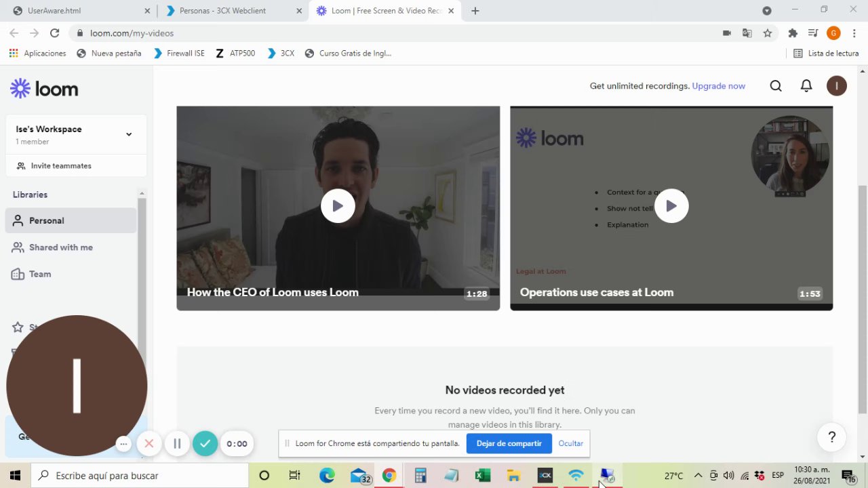The width and height of the screenshot is (868, 488).
Task: Close the Personas - 3CX Webclient tab
Action: (299, 11)
